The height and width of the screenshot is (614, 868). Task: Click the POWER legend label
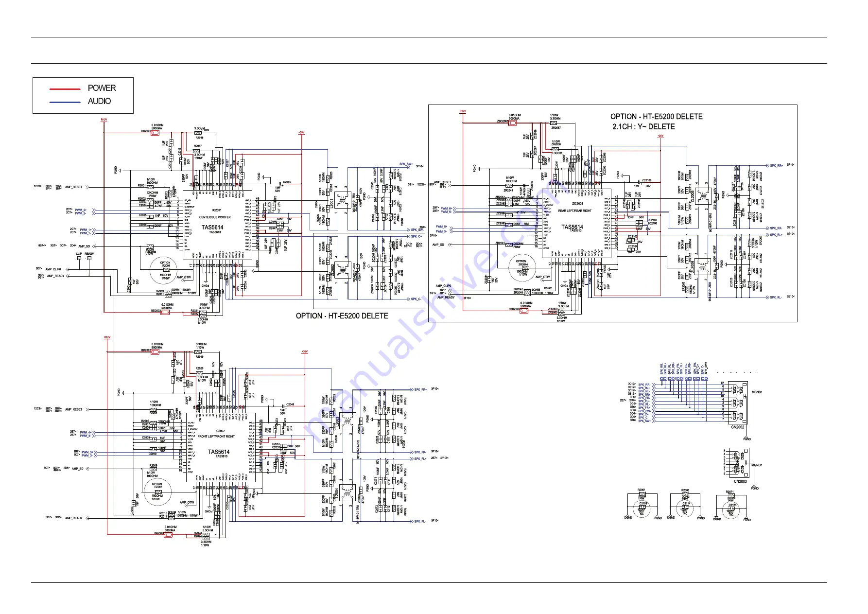point(102,88)
